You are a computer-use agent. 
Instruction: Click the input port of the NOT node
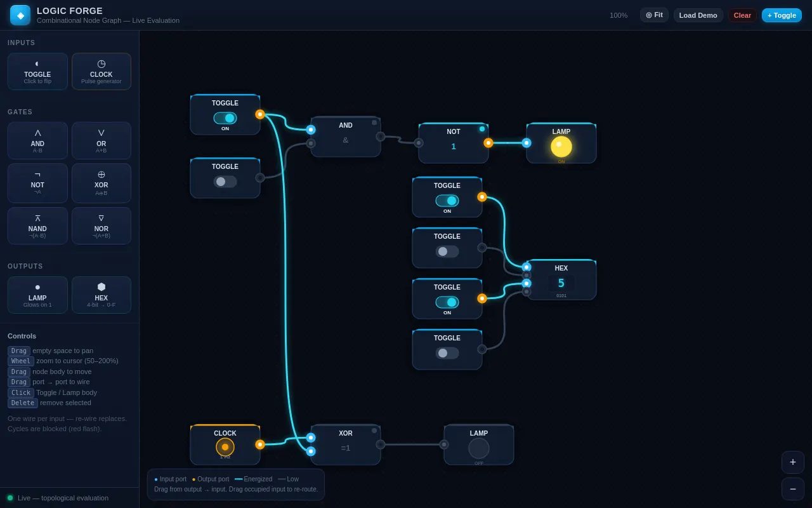pyautogui.click(x=419, y=143)
